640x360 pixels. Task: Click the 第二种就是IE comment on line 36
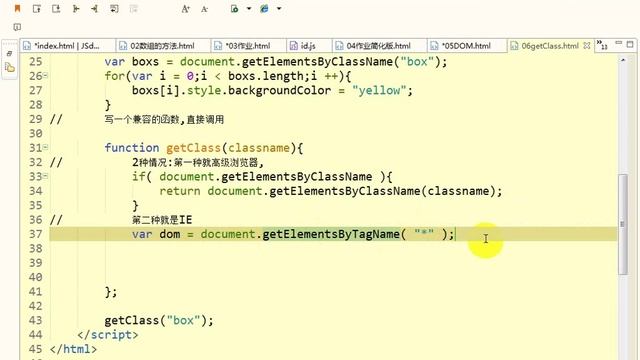(162, 220)
